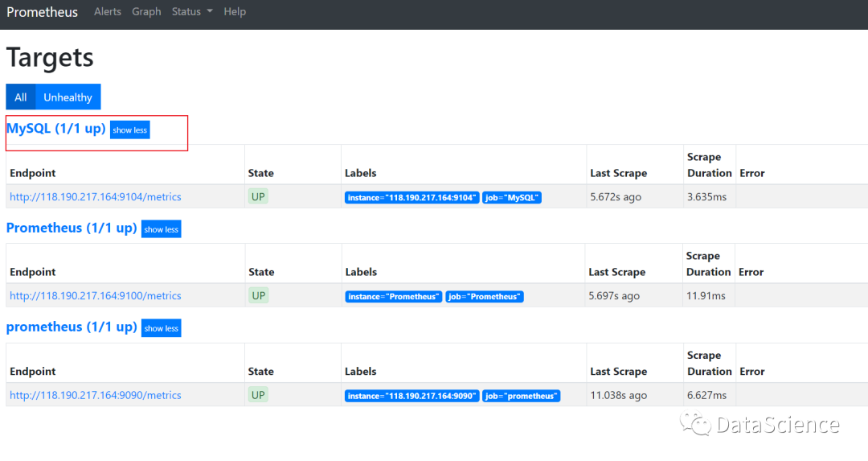Select the All targets filter

(21, 97)
